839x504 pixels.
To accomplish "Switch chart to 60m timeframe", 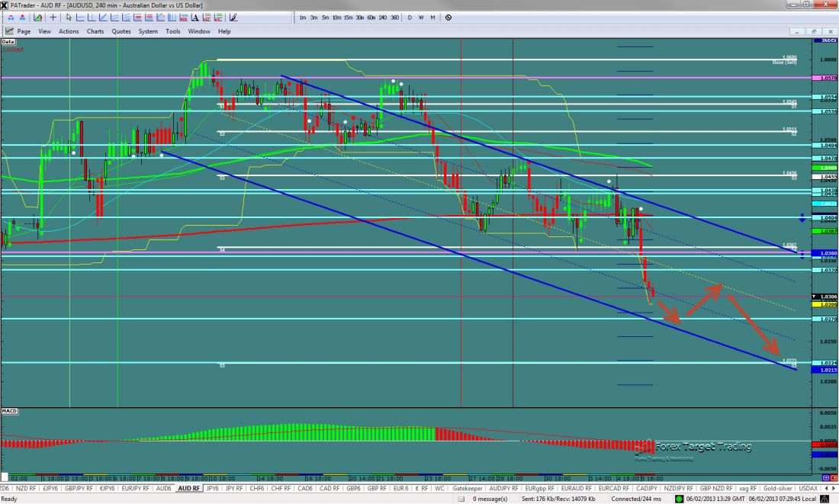I will 371,17.
